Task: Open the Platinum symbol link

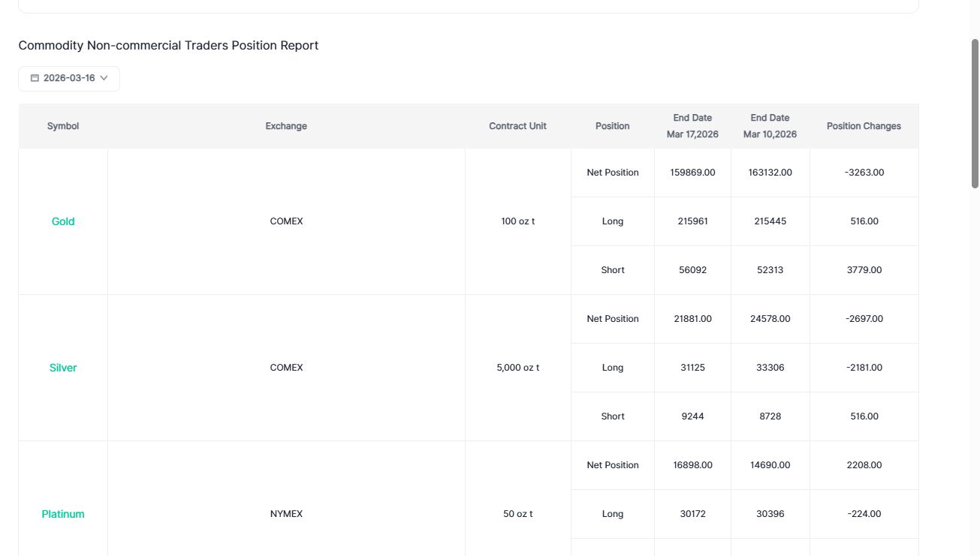Action: tap(63, 514)
